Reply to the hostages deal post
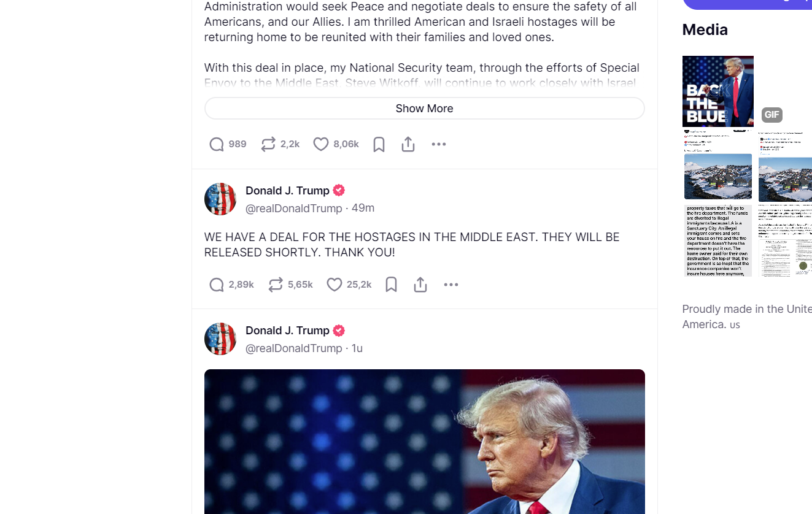 point(217,285)
